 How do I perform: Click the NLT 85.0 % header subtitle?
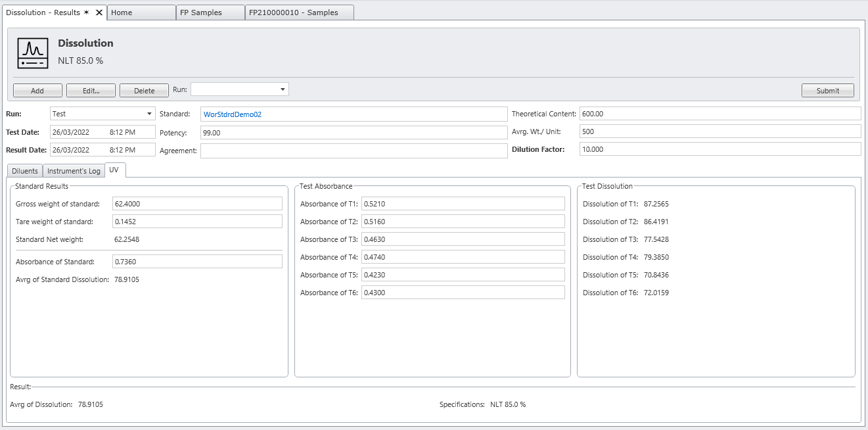click(x=80, y=61)
